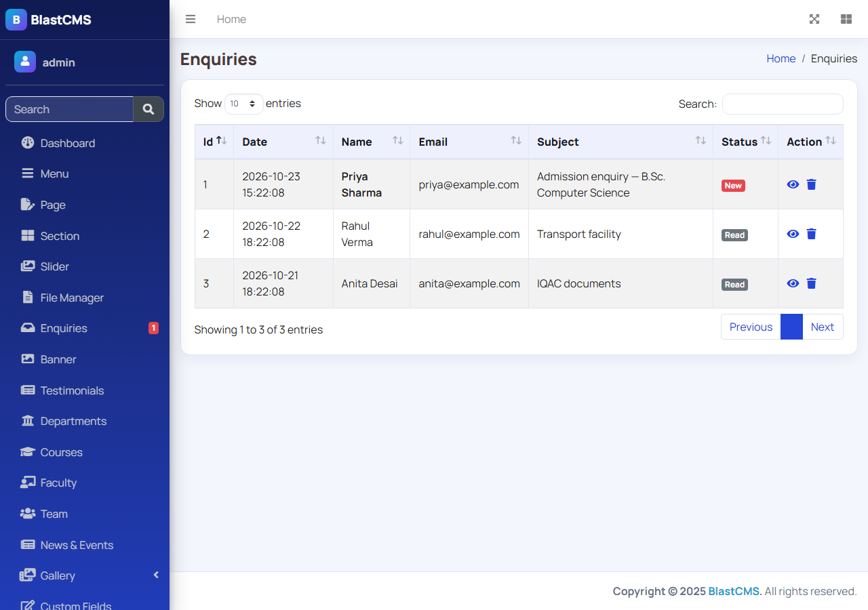Viewport: 868px width, 610px height.
Task: Click the table Search input field
Action: (783, 104)
